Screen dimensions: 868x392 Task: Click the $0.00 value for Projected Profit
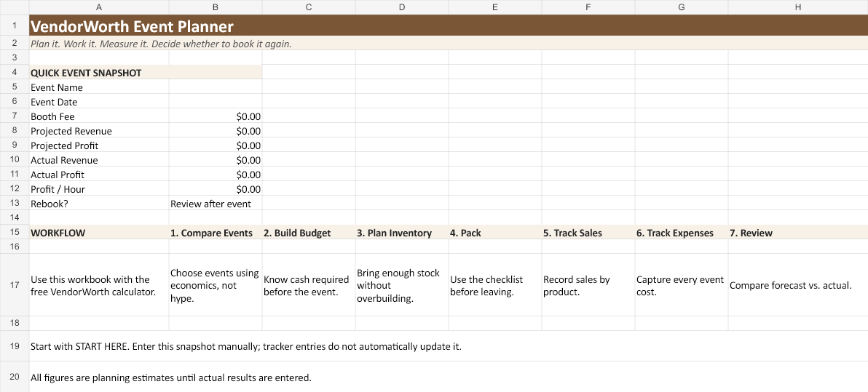(x=216, y=145)
